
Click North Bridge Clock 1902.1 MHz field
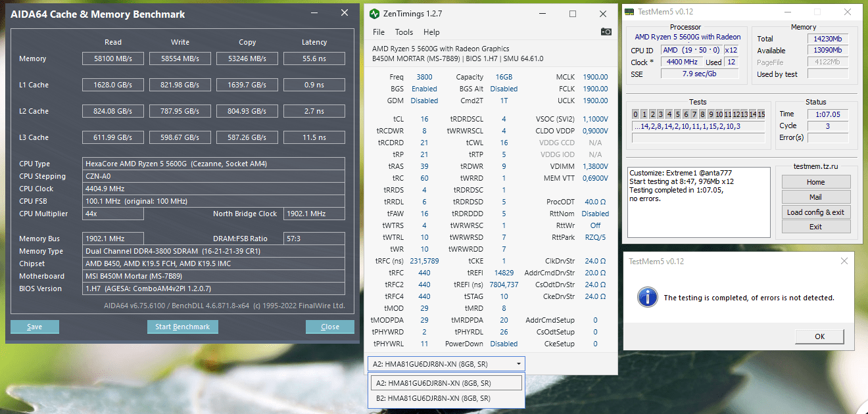[x=314, y=214]
